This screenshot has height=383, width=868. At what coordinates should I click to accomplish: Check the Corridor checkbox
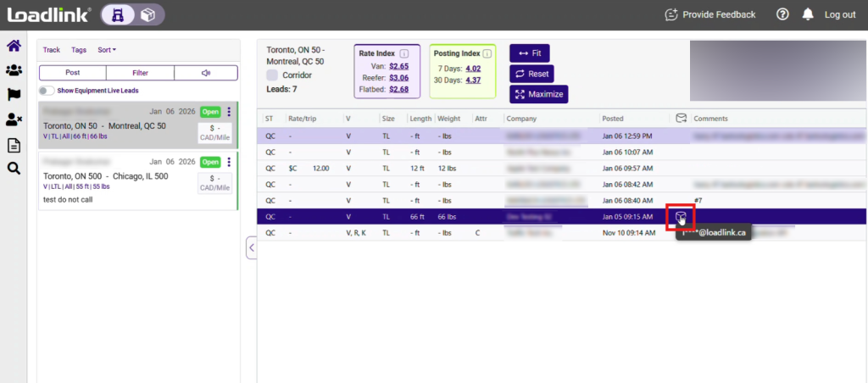coord(273,75)
